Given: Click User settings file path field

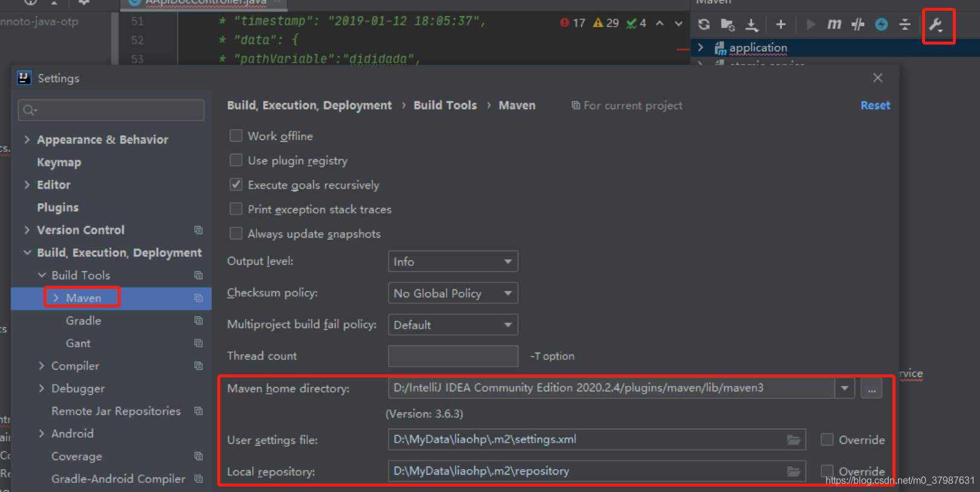Looking at the screenshot, I should (x=596, y=440).
